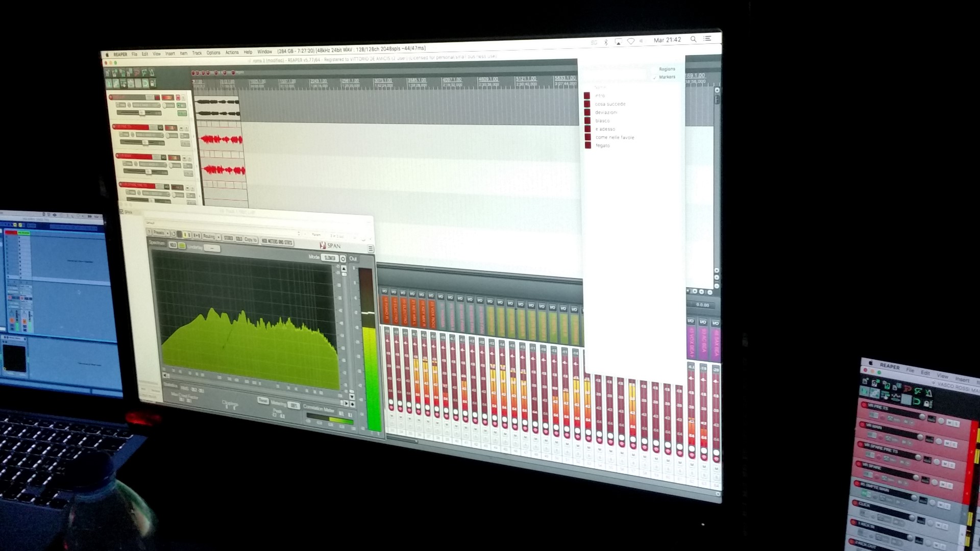Toggle record arm on the first track

pyautogui.click(x=111, y=97)
